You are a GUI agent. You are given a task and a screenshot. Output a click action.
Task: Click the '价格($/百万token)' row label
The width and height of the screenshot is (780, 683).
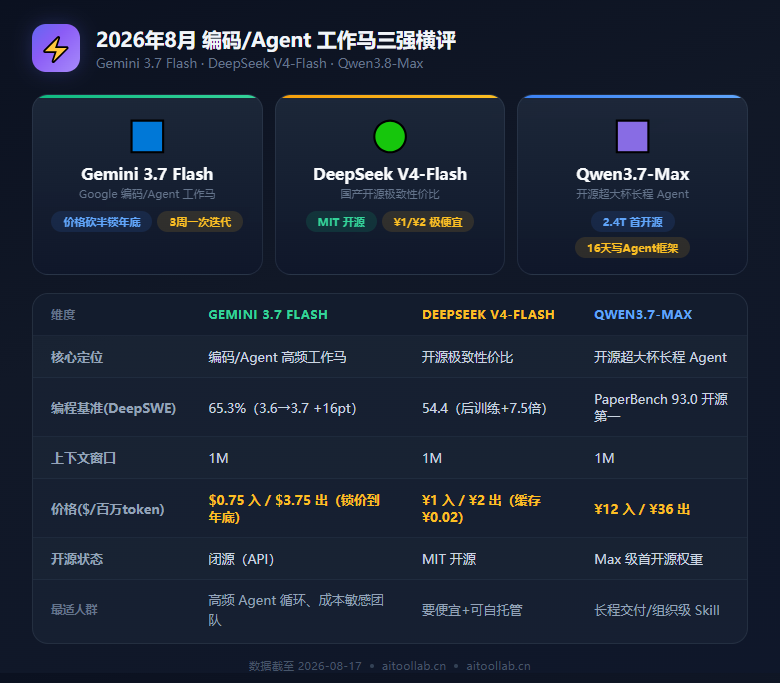pyautogui.click(x=107, y=509)
